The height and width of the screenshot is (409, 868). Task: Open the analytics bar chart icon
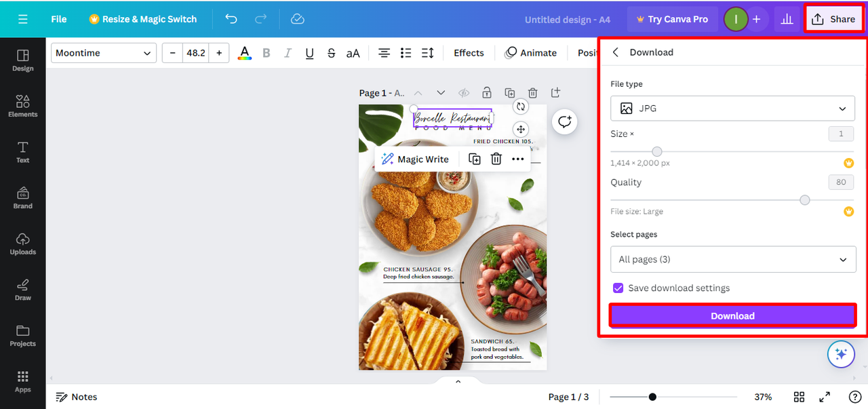[x=787, y=19]
